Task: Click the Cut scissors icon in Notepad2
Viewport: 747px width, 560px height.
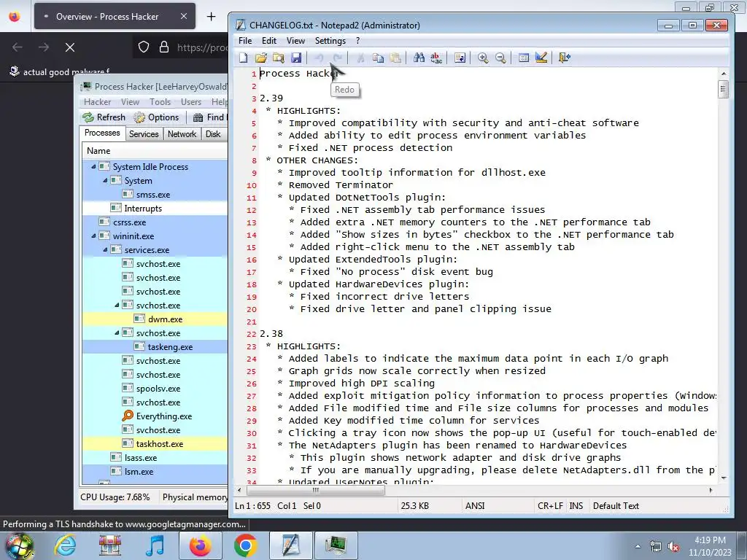Action: click(360, 58)
